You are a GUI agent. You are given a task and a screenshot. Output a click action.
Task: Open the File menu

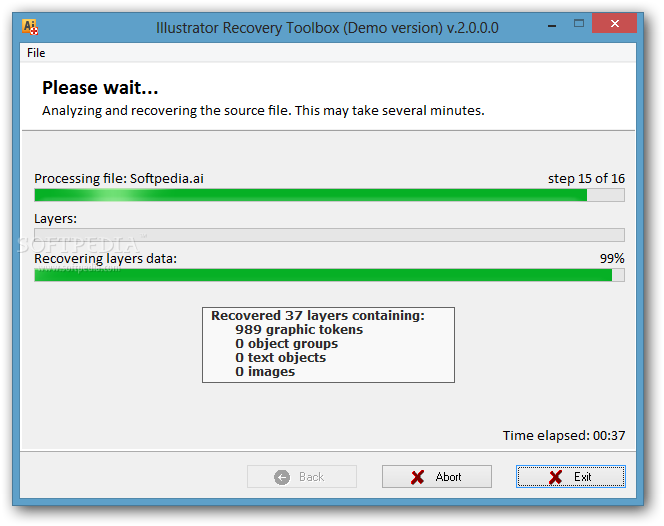point(36,53)
